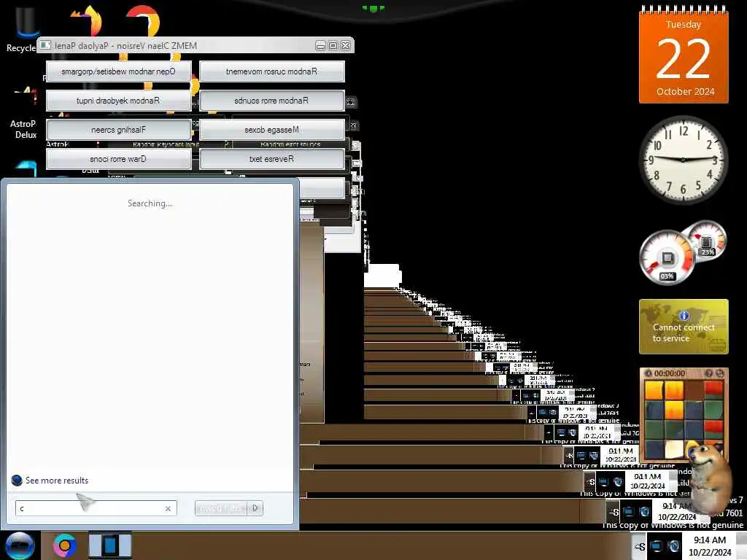This screenshot has width=747, height=560.
Task: Toggle the mirrored 'Random cursor movement' payload
Action: (x=272, y=71)
